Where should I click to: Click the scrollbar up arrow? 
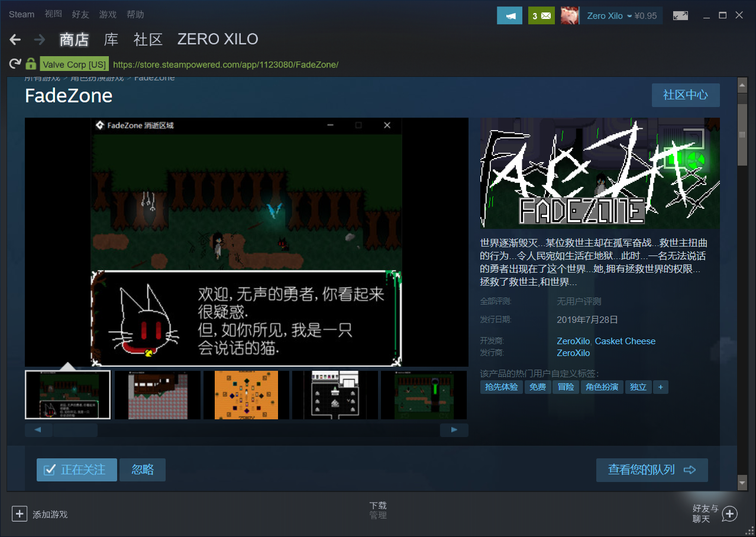pyautogui.click(x=742, y=85)
